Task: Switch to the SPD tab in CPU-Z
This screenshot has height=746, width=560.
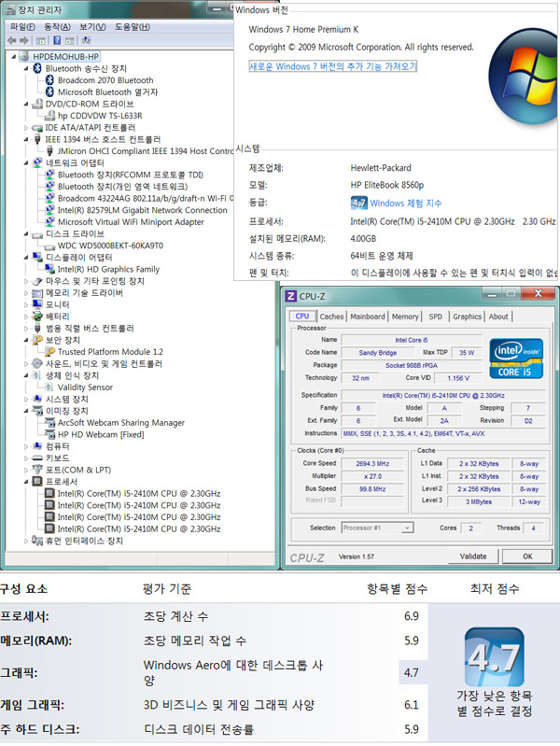Action: 435,317
